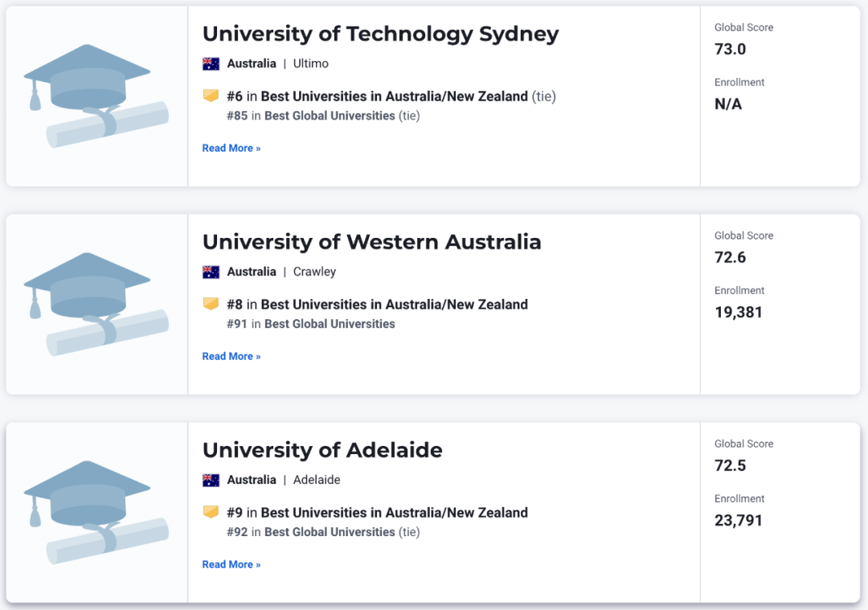Click the graduation cap image for University of Technology Sydney
Screen dimensions: 868x610
[x=96, y=96]
